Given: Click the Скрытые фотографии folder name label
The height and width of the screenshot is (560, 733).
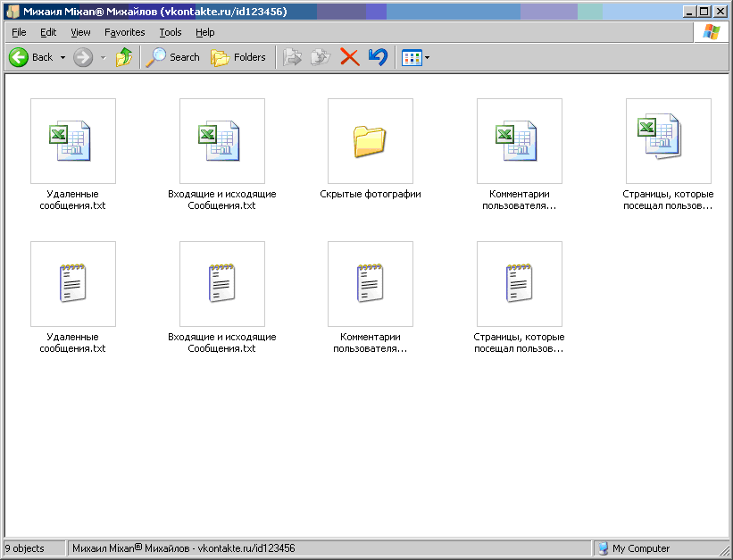Looking at the screenshot, I should [x=371, y=194].
